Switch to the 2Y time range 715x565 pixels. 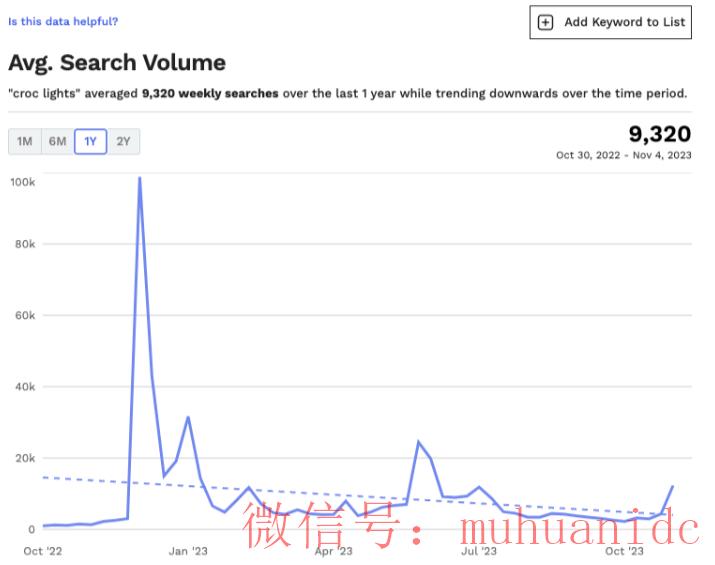pos(123,141)
